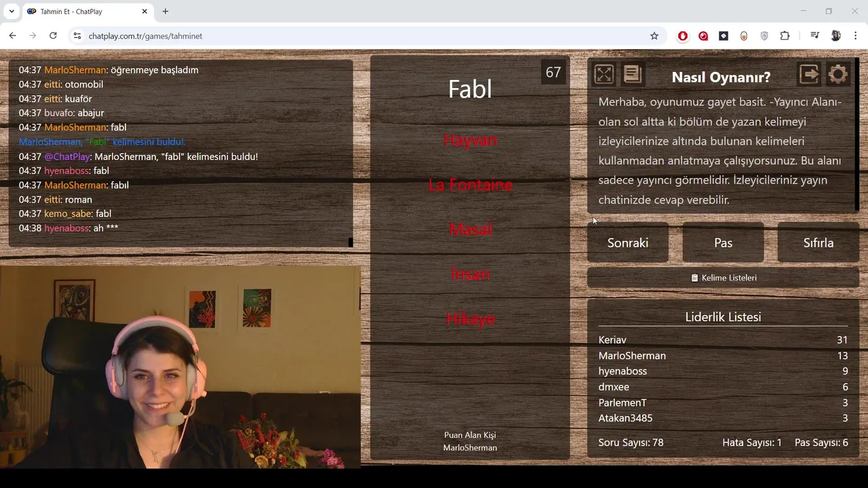The height and width of the screenshot is (488, 868).
Task: Select Keriav in the leaderboard
Action: coord(723,340)
